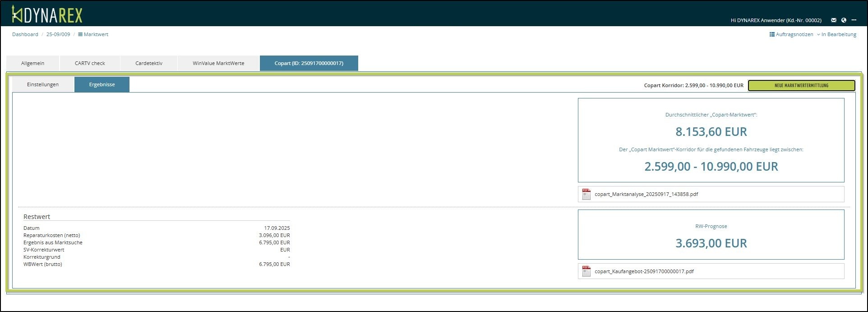Open copart_Marktanalyse_20250917_143858.pdf
This screenshot has height=312, width=868.
[x=646, y=194]
